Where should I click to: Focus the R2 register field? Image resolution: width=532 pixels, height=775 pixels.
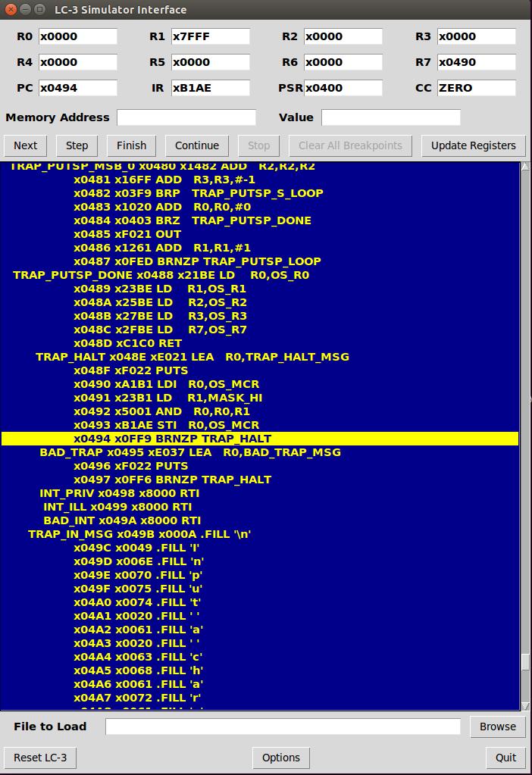coord(343,36)
